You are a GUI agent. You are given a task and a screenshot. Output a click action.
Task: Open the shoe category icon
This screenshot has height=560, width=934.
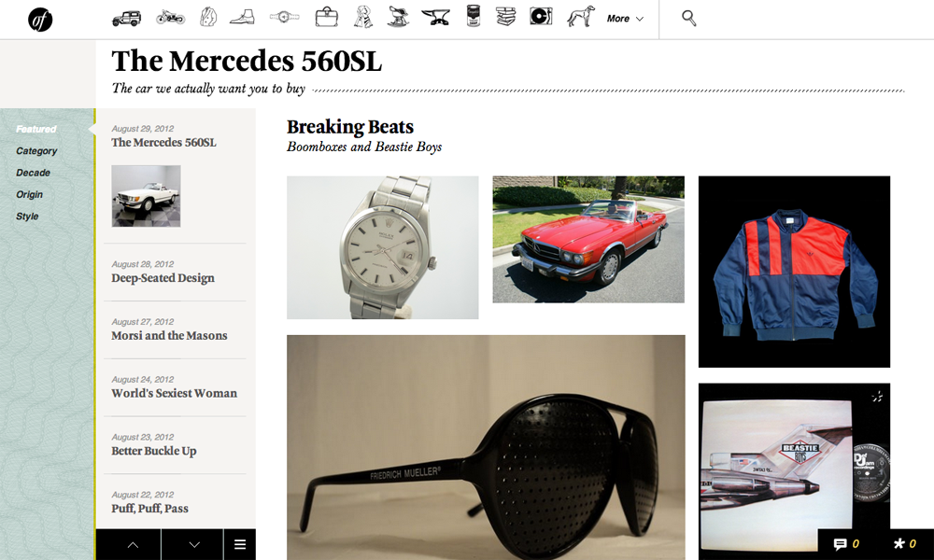(x=242, y=17)
